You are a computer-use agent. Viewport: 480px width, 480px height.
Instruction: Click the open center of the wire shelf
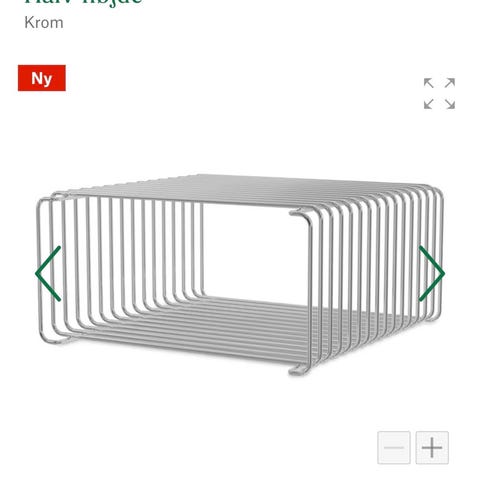[247, 250]
